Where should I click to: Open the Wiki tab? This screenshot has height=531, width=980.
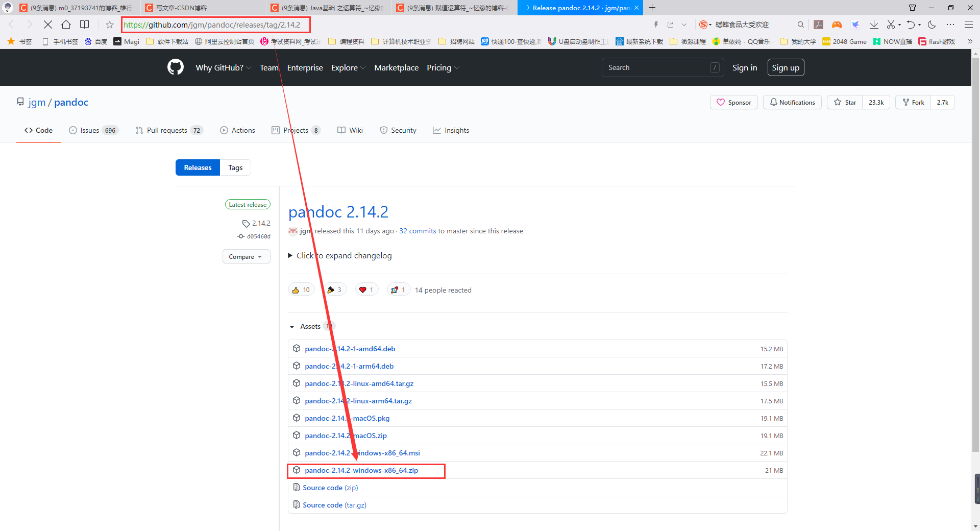click(x=350, y=130)
